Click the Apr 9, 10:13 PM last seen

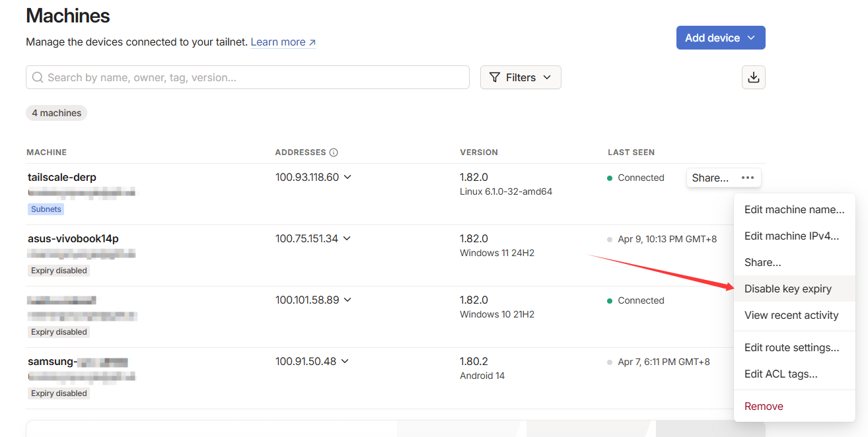pos(667,239)
